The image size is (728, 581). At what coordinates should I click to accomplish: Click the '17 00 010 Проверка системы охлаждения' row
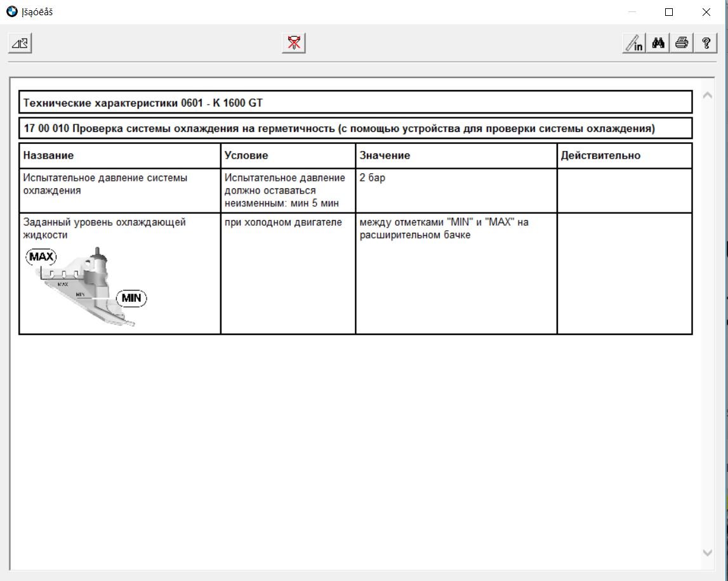point(339,129)
